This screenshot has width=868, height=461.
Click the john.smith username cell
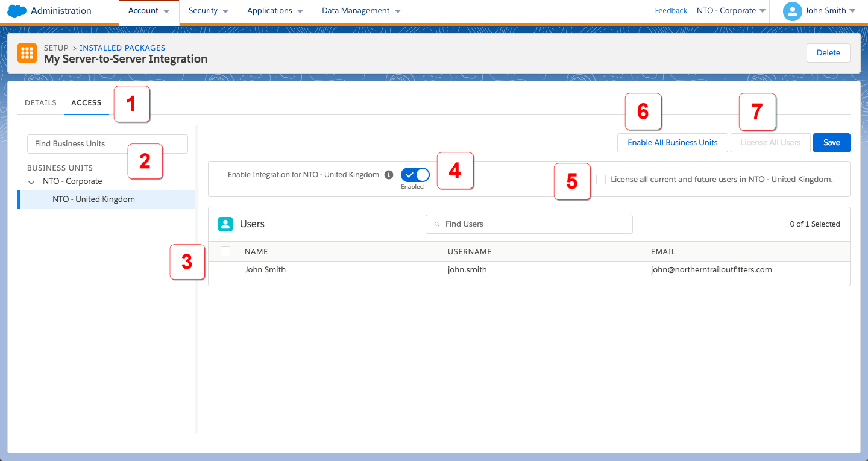click(x=467, y=270)
